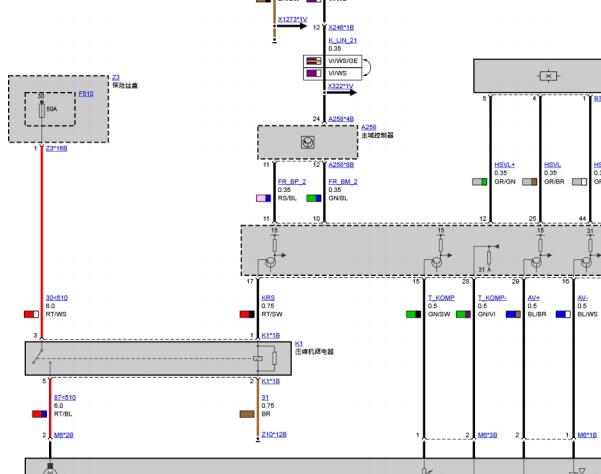The width and height of the screenshot is (601, 474).
Task: Click the RT/BL red-blue color swatch
Action: [39, 414]
